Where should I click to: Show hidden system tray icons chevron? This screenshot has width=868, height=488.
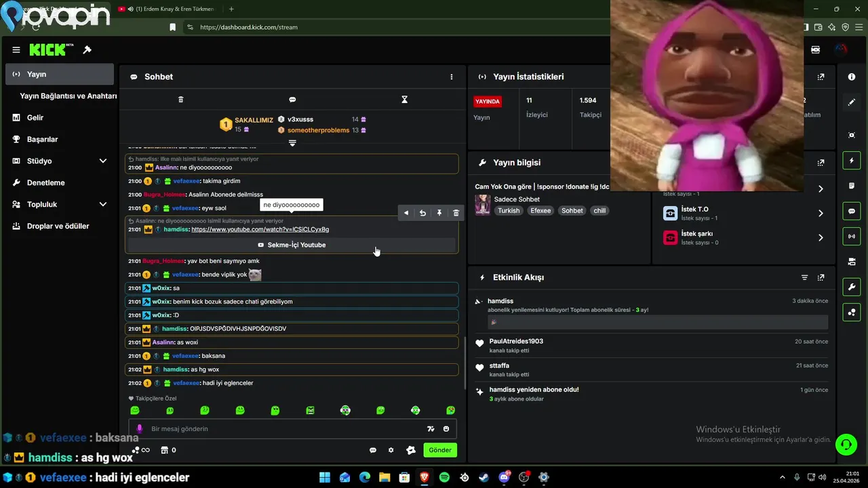(783, 477)
